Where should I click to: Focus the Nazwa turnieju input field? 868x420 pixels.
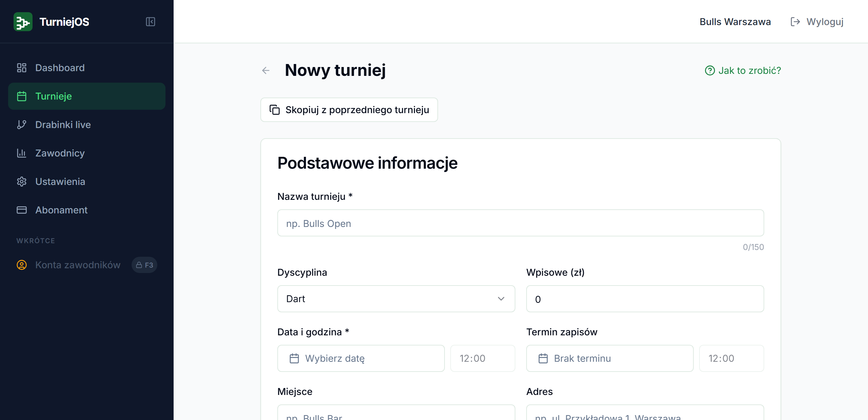click(x=520, y=223)
